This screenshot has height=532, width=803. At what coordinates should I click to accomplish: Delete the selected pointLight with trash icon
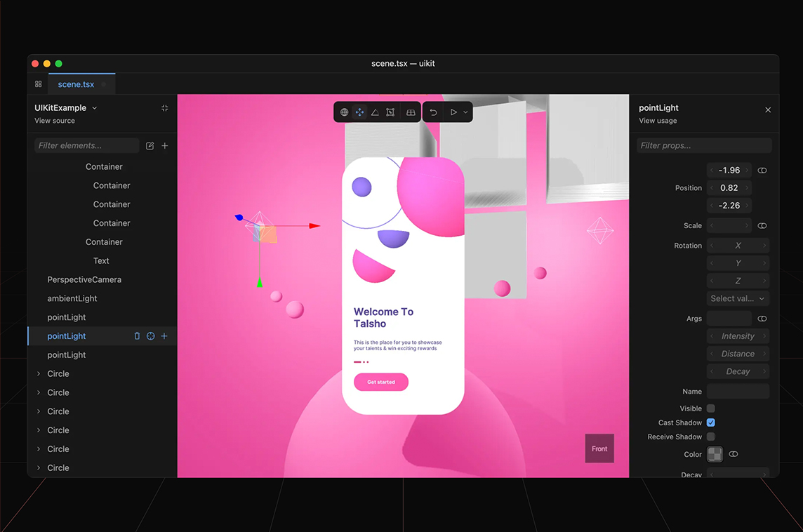[137, 336]
